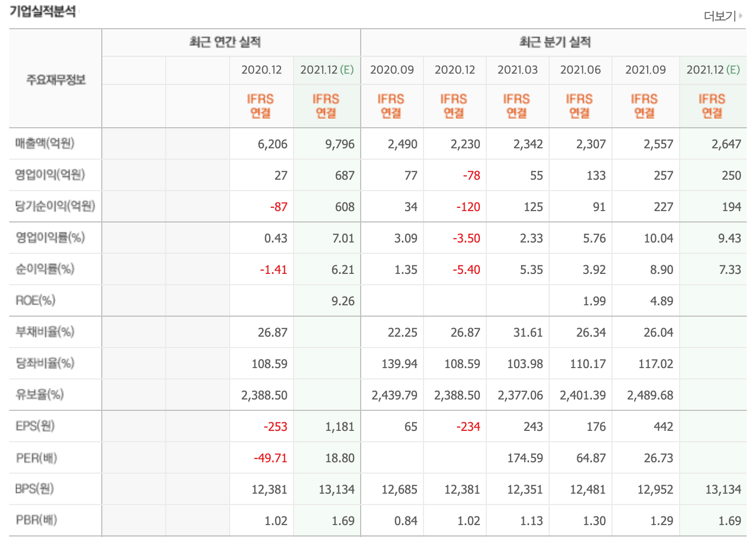
Task: Select the 유보율(%) row label
Action: tap(40, 395)
